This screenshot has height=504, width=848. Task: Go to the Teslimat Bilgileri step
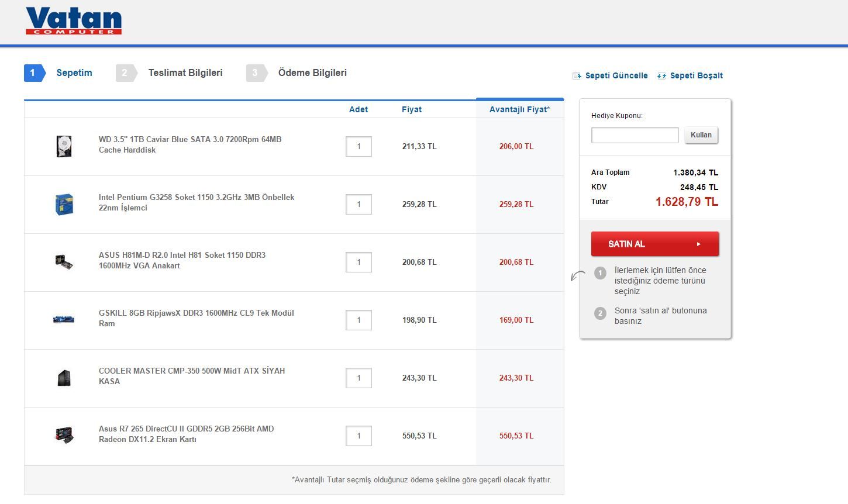pyautogui.click(x=185, y=73)
